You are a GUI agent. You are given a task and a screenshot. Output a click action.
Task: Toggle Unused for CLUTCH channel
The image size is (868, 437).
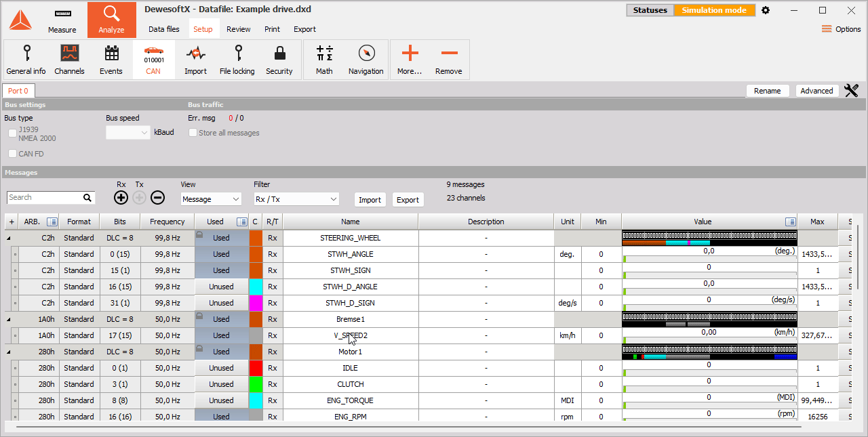(x=222, y=384)
